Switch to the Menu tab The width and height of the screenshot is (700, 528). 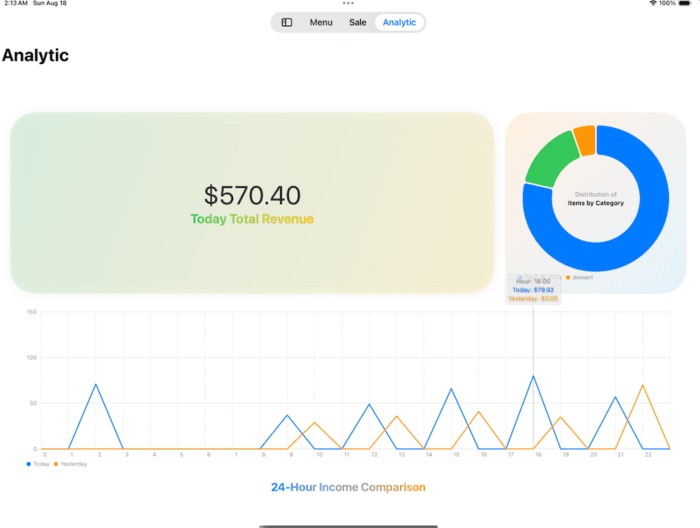pyautogui.click(x=321, y=22)
